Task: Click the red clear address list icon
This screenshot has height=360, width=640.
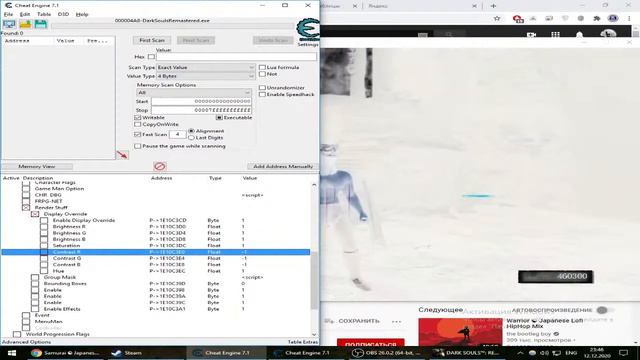Action: tap(160, 166)
